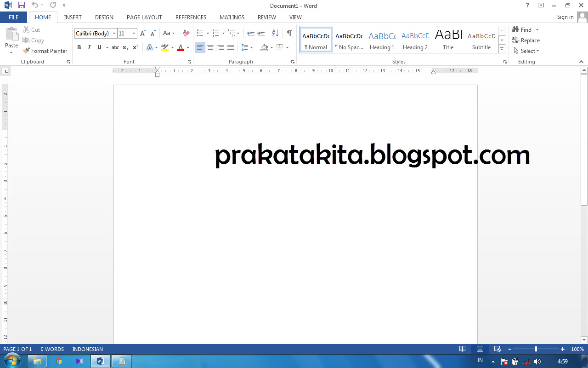Screen dimensions: 588x368
Task: Open the FILE menu
Action: pyautogui.click(x=14, y=17)
